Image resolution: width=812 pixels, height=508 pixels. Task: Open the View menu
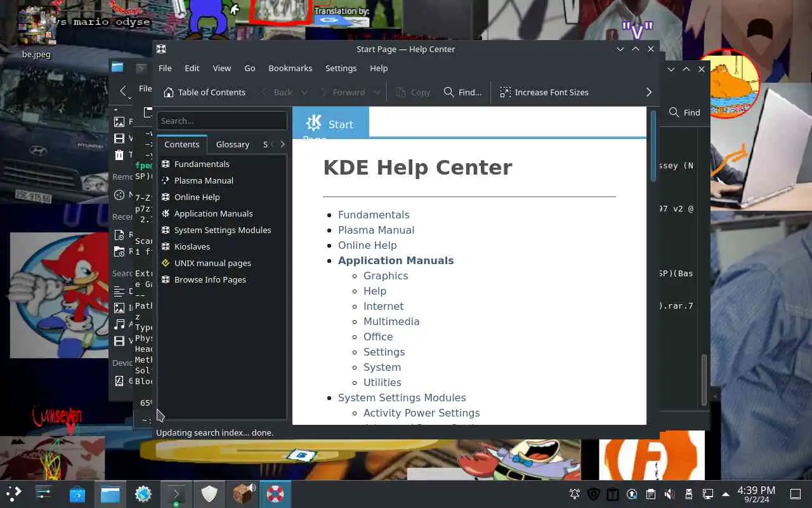tap(221, 68)
